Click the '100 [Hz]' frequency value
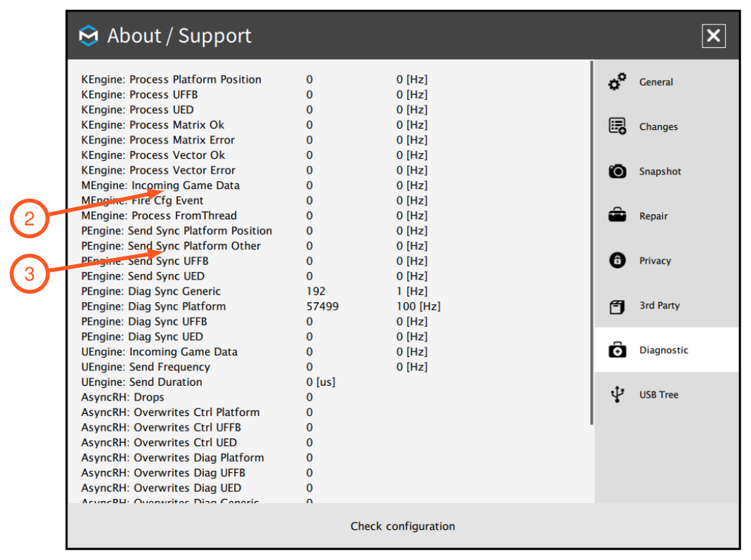This screenshot has height=560, width=751. click(418, 306)
